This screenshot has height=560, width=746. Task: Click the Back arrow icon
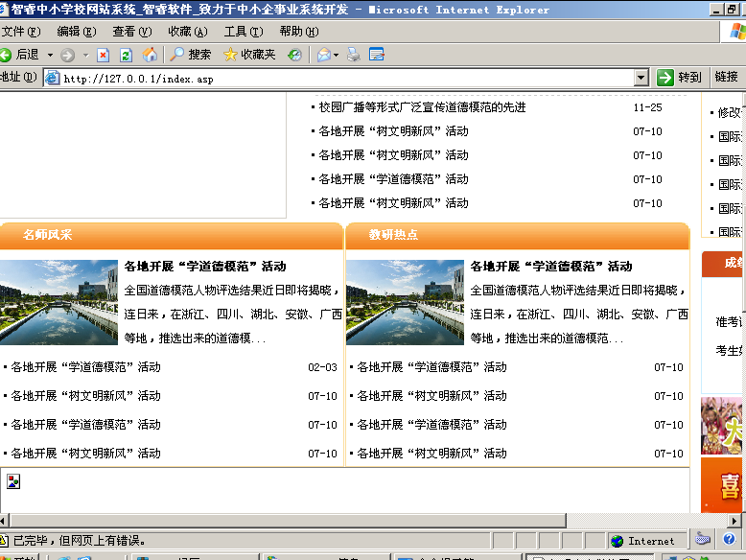5,55
